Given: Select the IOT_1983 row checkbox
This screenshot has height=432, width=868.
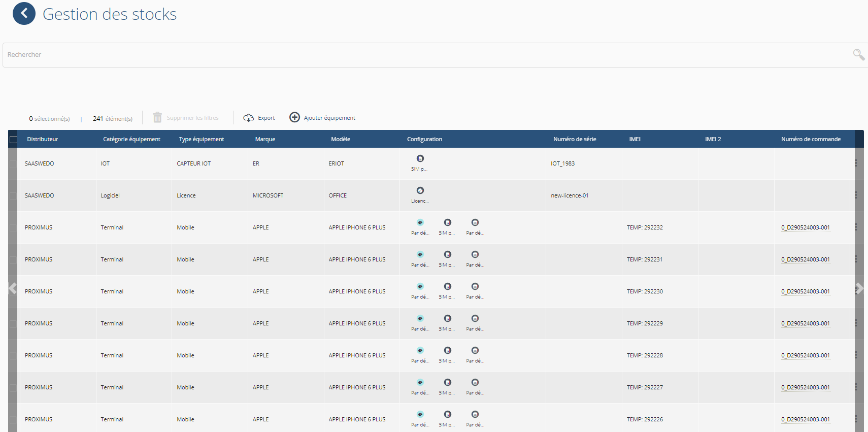Looking at the screenshot, I should click(13, 163).
